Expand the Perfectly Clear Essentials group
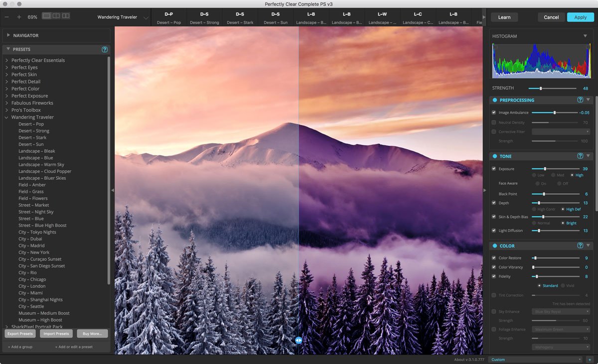Image resolution: width=598 pixels, height=364 pixels. click(6, 60)
